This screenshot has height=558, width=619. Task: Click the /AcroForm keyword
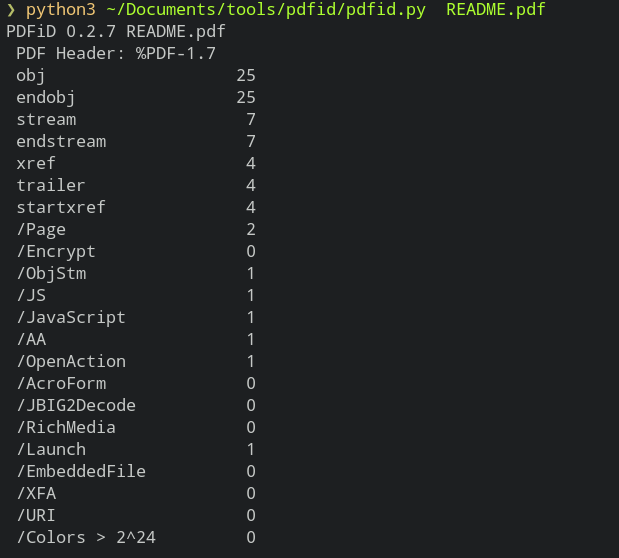[x=61, y=383]
